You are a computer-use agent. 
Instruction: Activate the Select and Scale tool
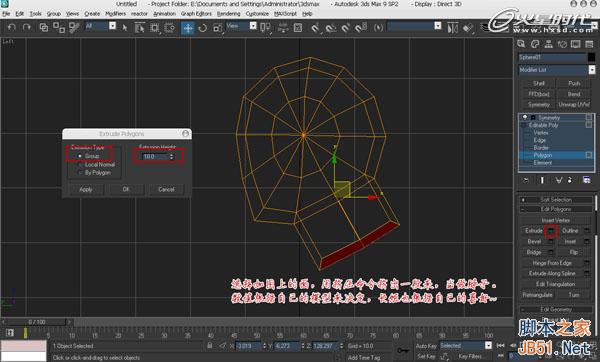tap(217, 28)
